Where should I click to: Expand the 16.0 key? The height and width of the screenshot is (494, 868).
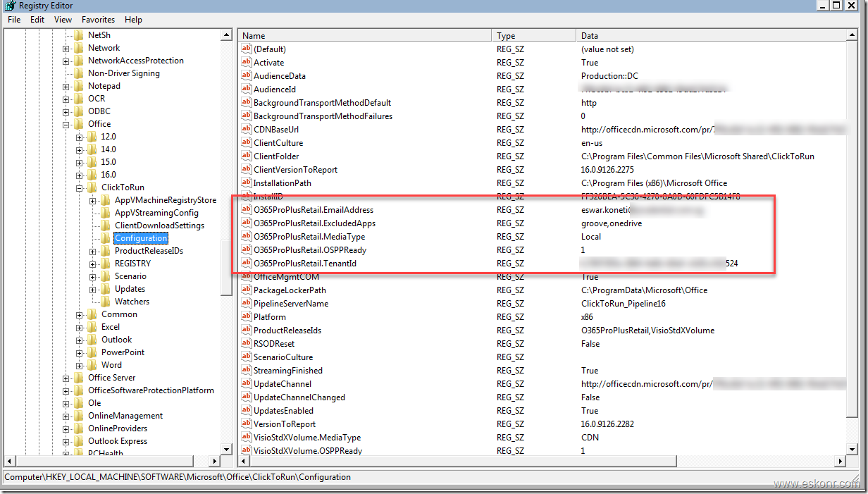click(79, 175)
